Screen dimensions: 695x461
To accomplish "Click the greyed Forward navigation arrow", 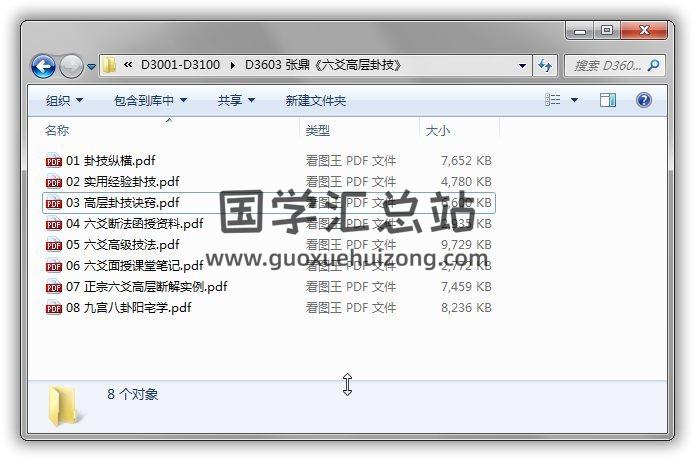I will pos(71,66).
